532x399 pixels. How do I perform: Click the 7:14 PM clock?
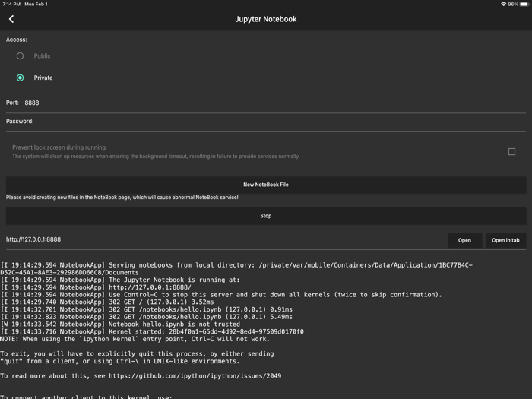click(11, 4)
